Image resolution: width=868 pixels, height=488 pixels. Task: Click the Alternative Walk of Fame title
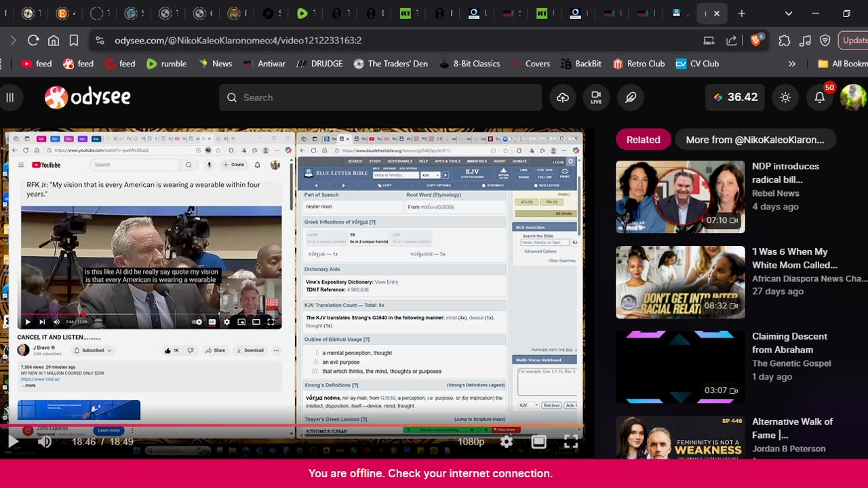[792, 428]
